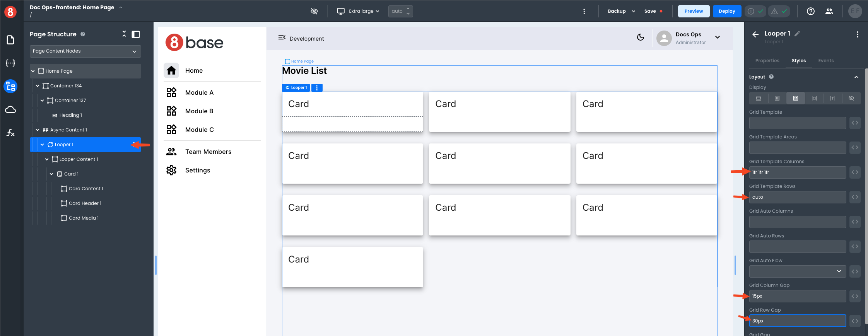
Task: Open the collaborators people icon in top bar
Action: pyautogui.click(x=829, y=11)
